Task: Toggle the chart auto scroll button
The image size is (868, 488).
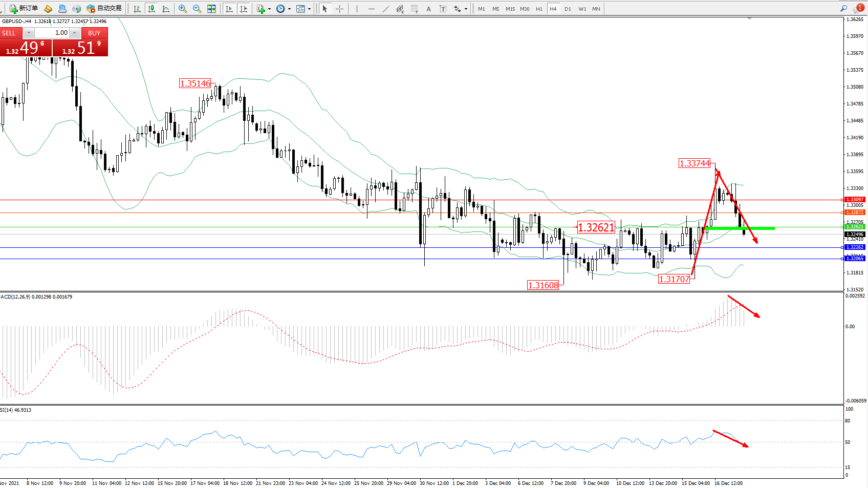Action: coord(229,9)
